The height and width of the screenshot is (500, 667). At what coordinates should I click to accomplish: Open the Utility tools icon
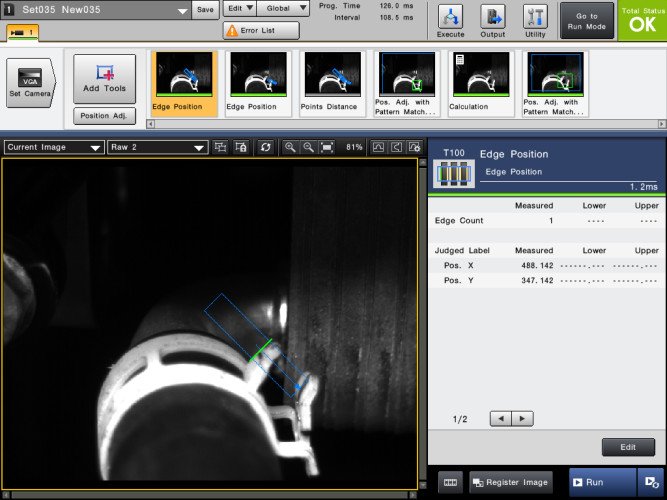(x=535, y=19)
